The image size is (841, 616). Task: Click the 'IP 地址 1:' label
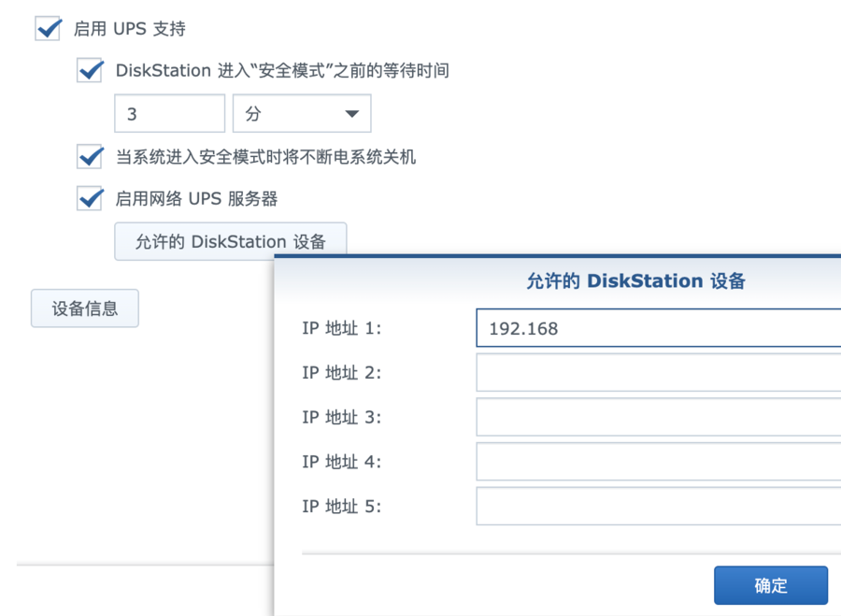[342, 328]
